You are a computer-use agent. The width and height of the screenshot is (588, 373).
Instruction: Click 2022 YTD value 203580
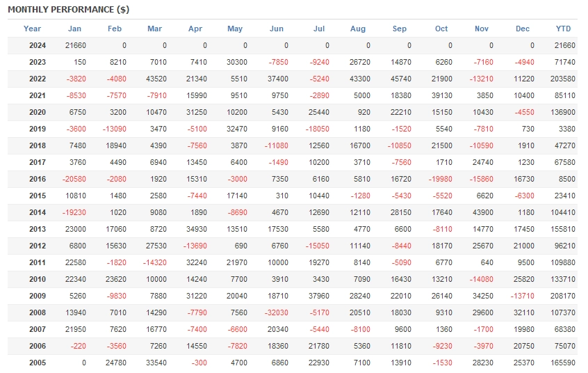[562, 79]
